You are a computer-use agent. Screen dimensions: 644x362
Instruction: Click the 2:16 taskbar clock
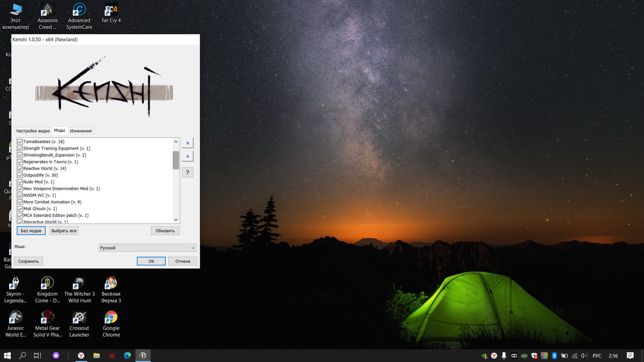613,356
